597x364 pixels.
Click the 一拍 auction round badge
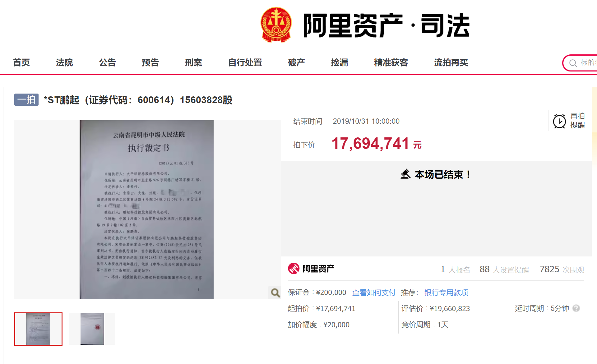[26, 100]
